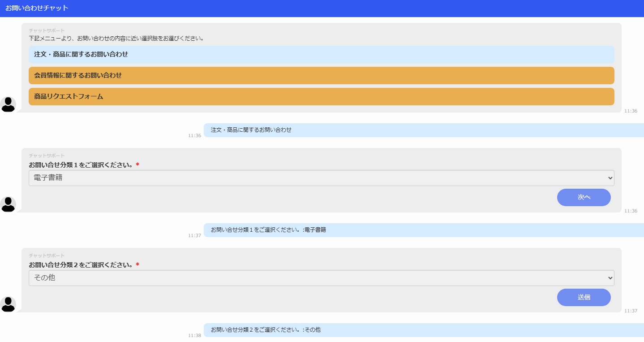
Task: Click the 11:38 message timestamp
Action: coord(194,335)
